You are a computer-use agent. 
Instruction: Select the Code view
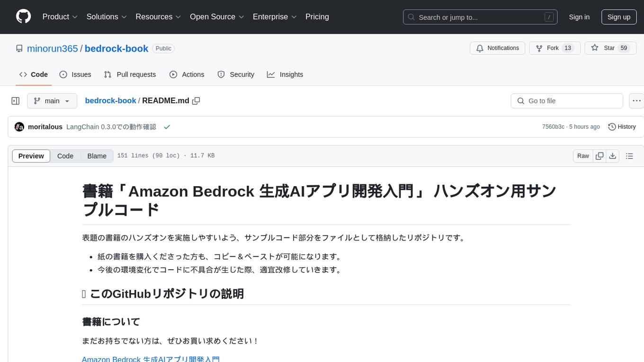pyautogui.click(x=65, y=156)
